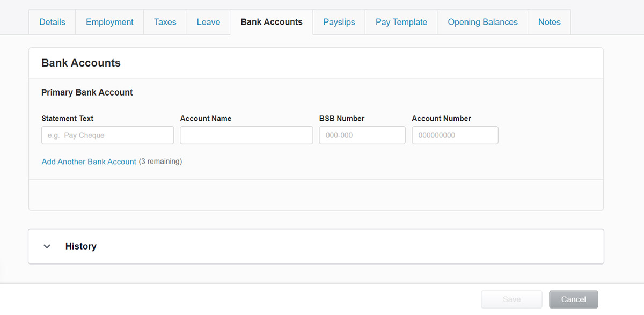Click the Primary Bank Account label

pyautogui.click(x=87, y=92)
